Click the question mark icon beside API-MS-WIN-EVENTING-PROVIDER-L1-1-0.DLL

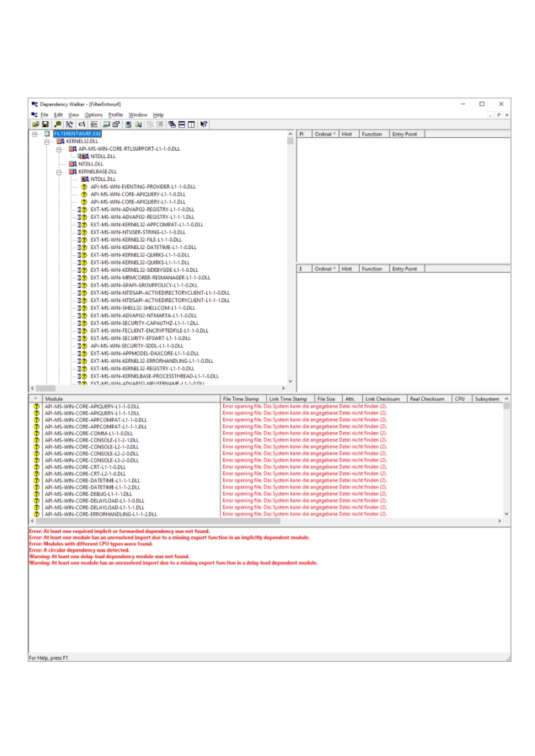coord(84,187)
